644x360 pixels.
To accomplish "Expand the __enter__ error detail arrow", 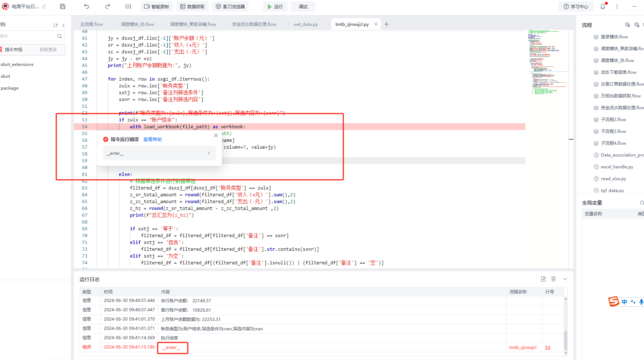I will coord(209,153).
